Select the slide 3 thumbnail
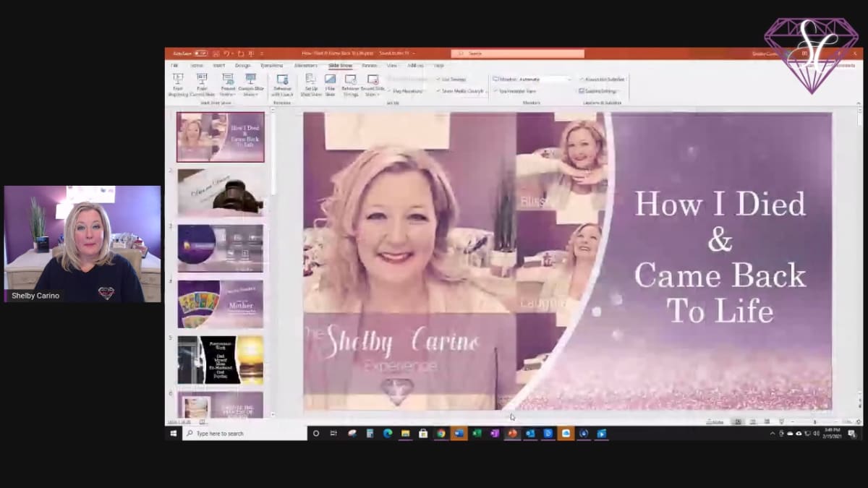The width and height of the screenshot is (868, 488). (221, 248)
